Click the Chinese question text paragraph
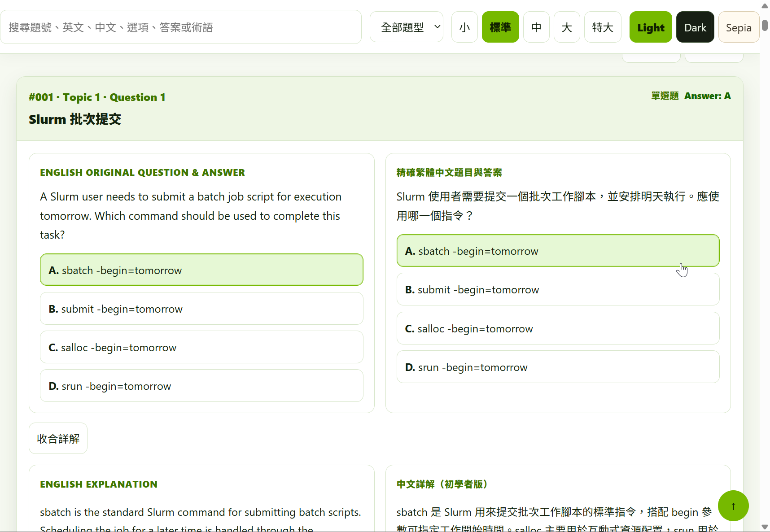Viewport: 770px width, 532px height. tap(558, 206)
